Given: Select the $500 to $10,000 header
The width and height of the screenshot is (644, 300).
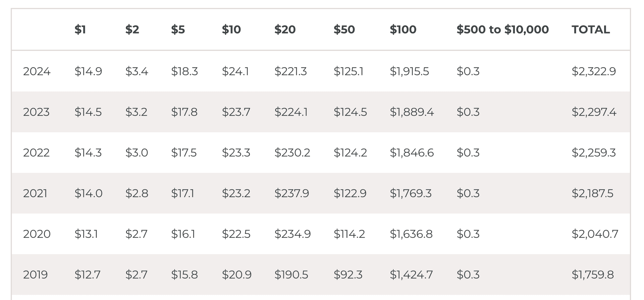Looking at the screenshot, I should 502,30.
